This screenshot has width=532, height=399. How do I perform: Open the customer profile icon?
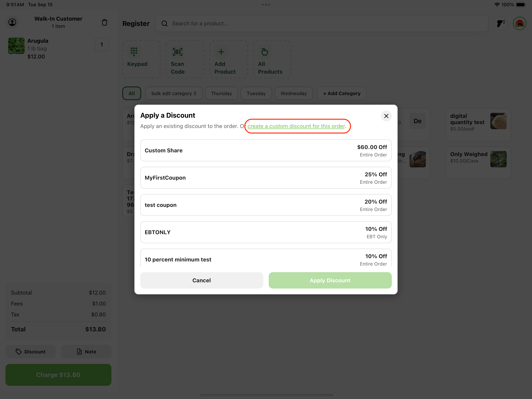coord(12,22)
